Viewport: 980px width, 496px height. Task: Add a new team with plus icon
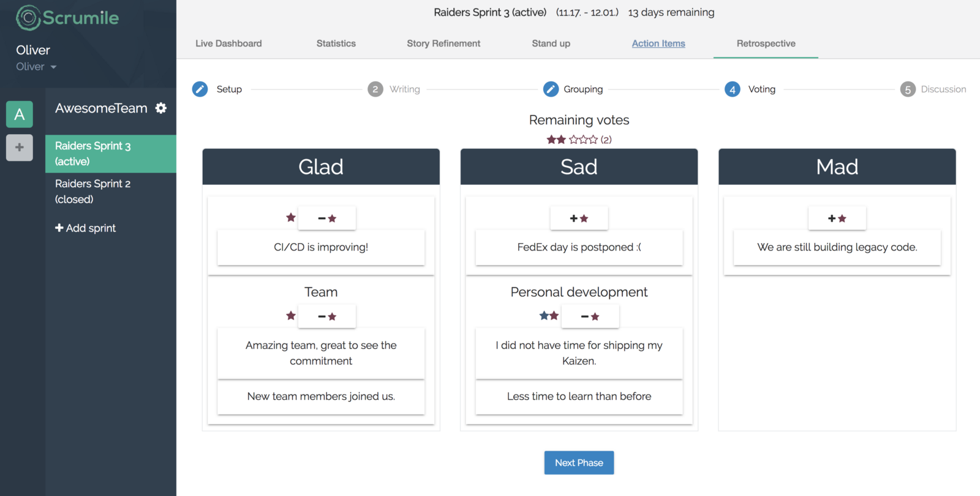pos(20,148)
